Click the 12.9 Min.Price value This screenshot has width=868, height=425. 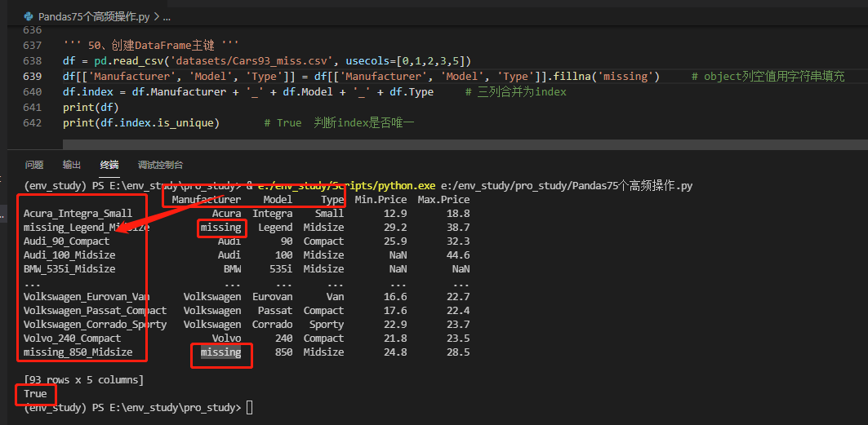pyautogui.click(x=395, y=214)
